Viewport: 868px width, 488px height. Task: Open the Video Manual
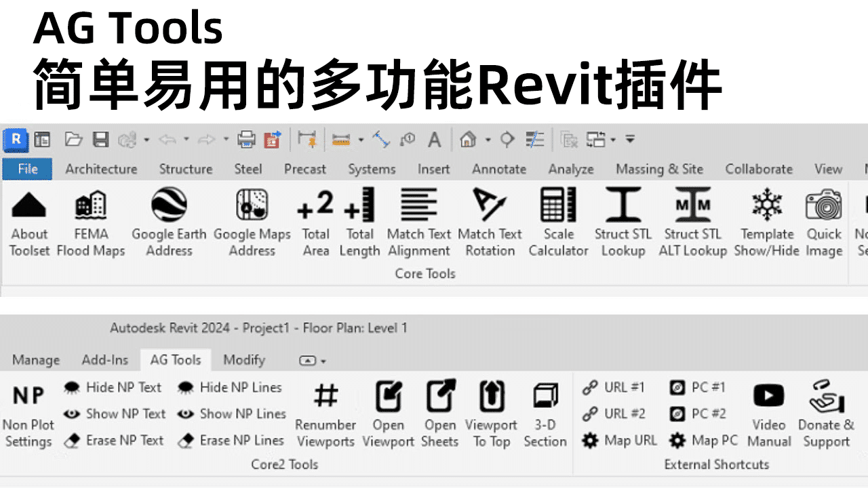[x=769, y=415]
